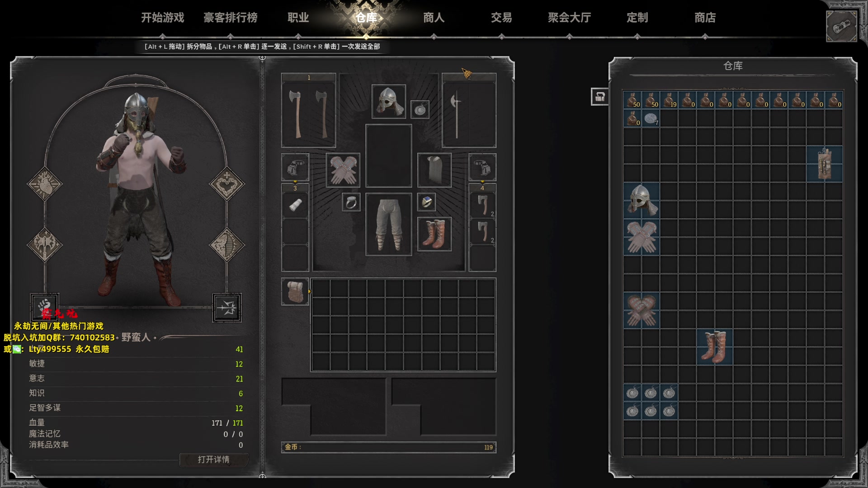Click the flashlight icon at top right

pos(841,27)
